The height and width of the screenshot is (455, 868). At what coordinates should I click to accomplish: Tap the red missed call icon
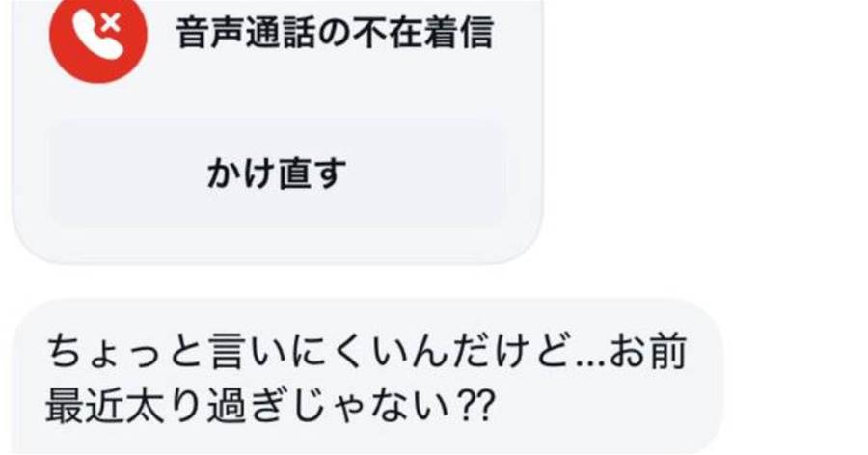tap(98, 36)
